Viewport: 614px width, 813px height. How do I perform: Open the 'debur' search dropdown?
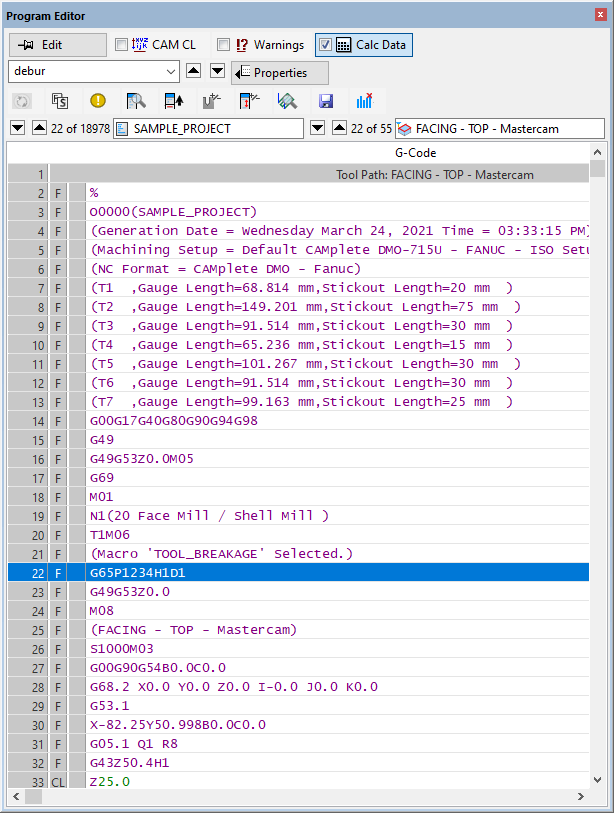171,72
